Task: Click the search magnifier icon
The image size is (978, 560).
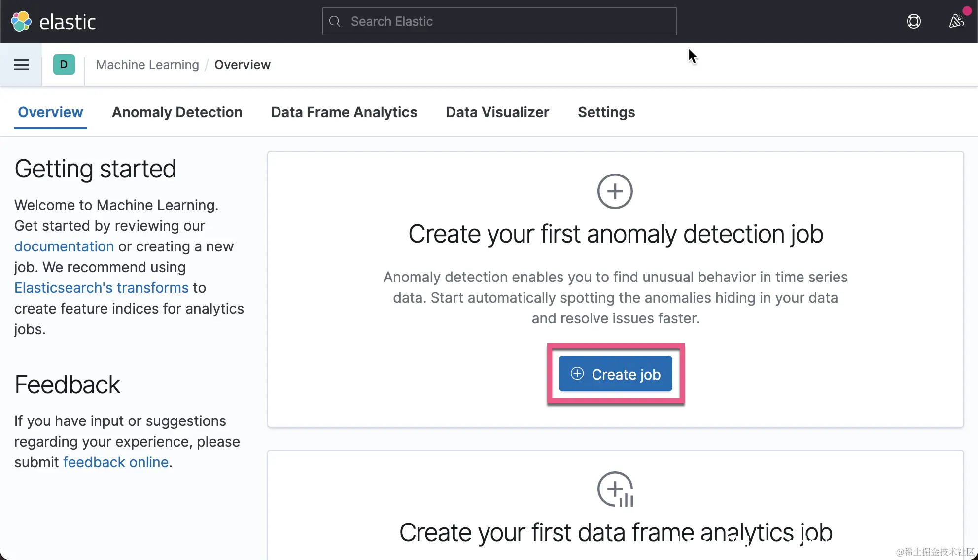Action: click(335, 21)
